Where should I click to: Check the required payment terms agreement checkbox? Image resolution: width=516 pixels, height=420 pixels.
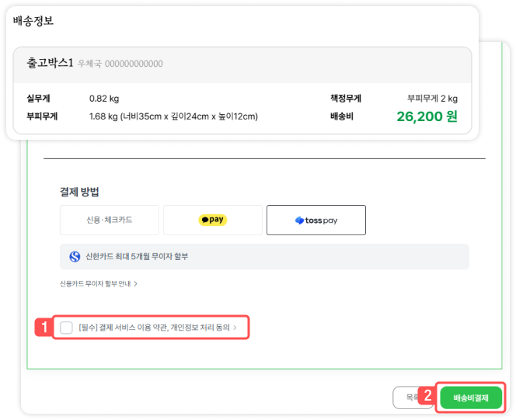66,328
